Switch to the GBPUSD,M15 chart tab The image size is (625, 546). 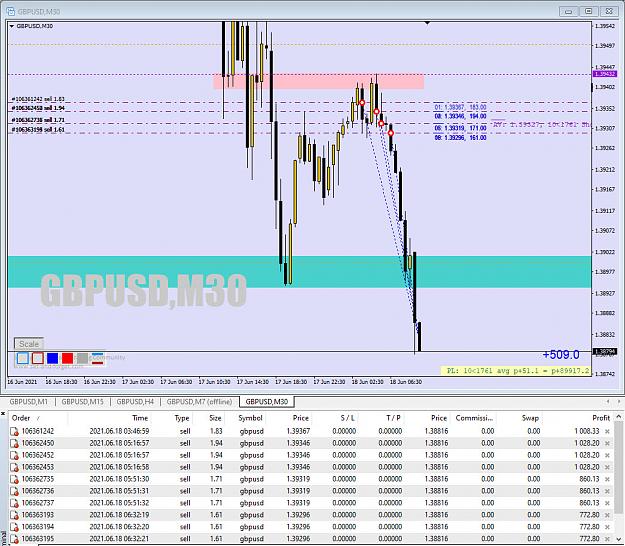[x=82, y=401]
